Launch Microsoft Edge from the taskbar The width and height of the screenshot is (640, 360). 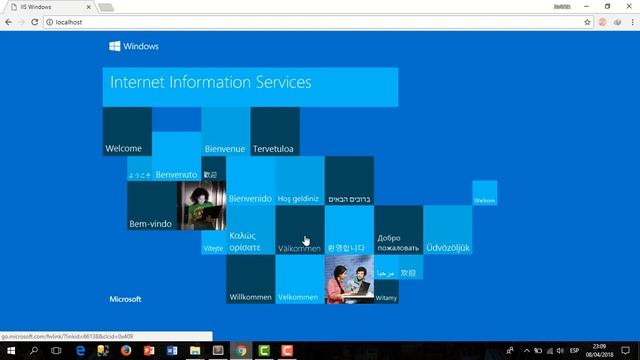pyautogui.click(x=80, y=351)
